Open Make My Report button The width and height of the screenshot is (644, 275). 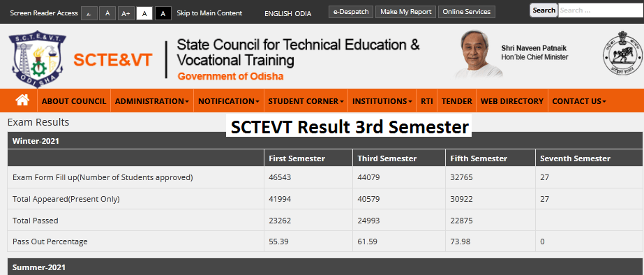click(x=406, y=12)
